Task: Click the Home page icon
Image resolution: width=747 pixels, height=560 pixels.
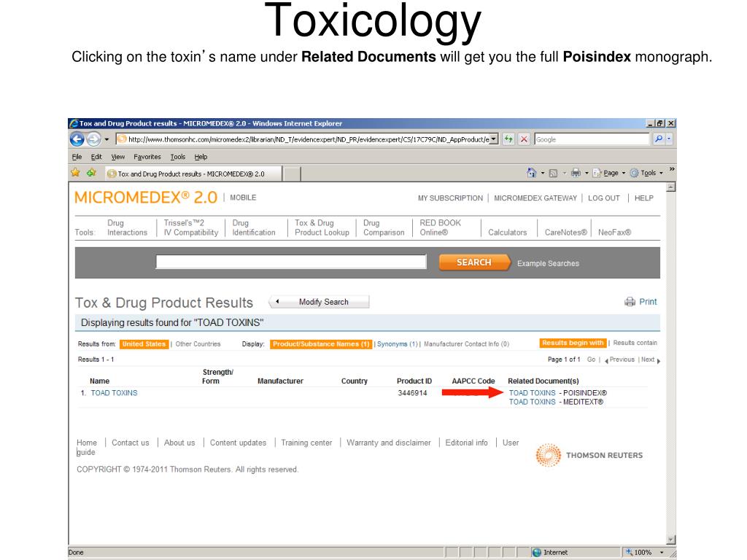Action: 532,173
